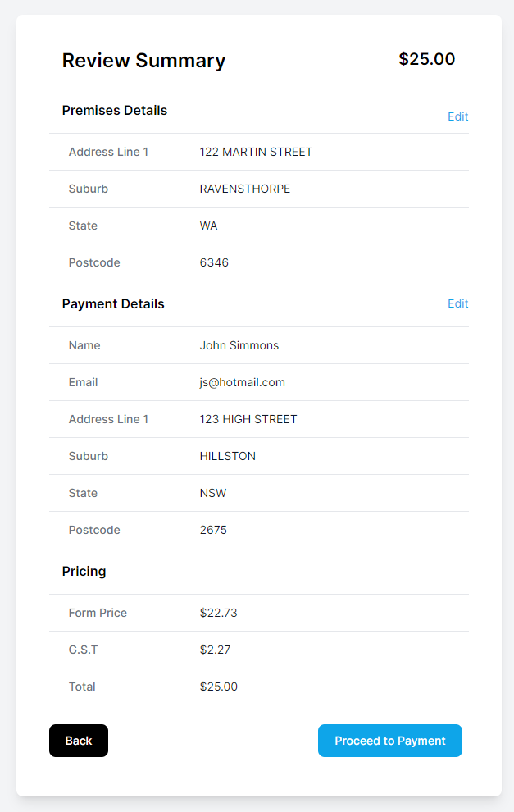Screen dimensions: 514x812
Task: Select the 122 MARTIN STREET address value
Action: [x=256, y=152]
